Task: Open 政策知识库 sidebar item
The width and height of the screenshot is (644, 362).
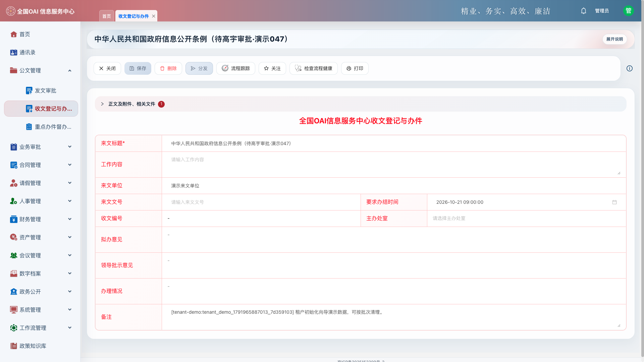Action: coord(41,346)
